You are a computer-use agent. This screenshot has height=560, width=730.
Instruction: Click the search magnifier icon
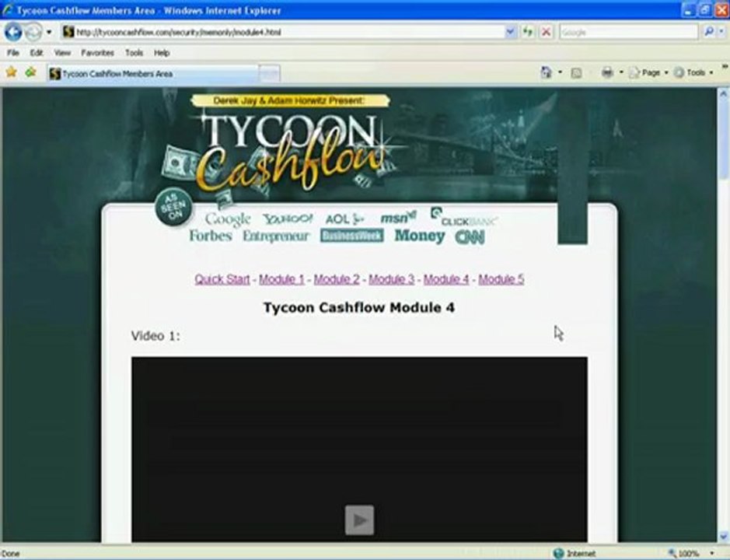pyautogui.click(x=708, y=32)
